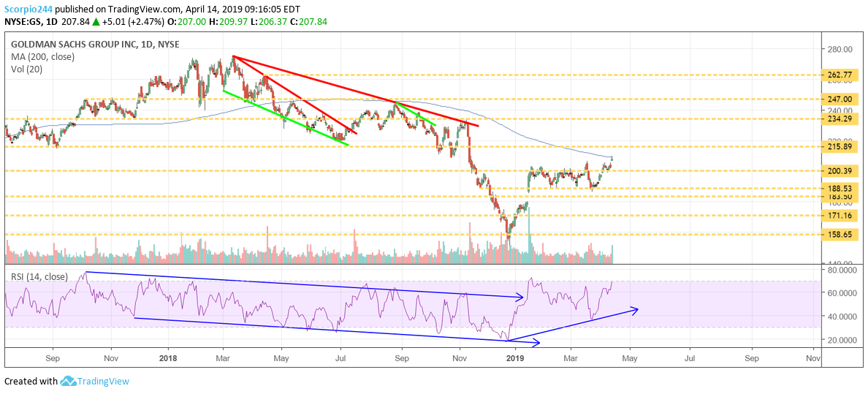This screenshot has width=868, height=394.
Task: Click the 188.53 price level tag
Action: pos(840,189)
